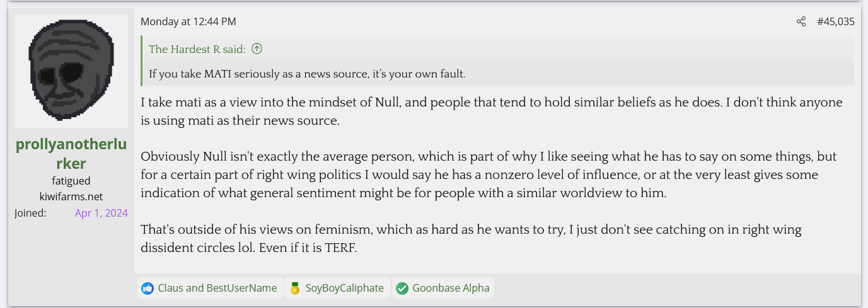Click the share post icon
The width and height of the screenshot is (868, 308).
tap(801, 21)
